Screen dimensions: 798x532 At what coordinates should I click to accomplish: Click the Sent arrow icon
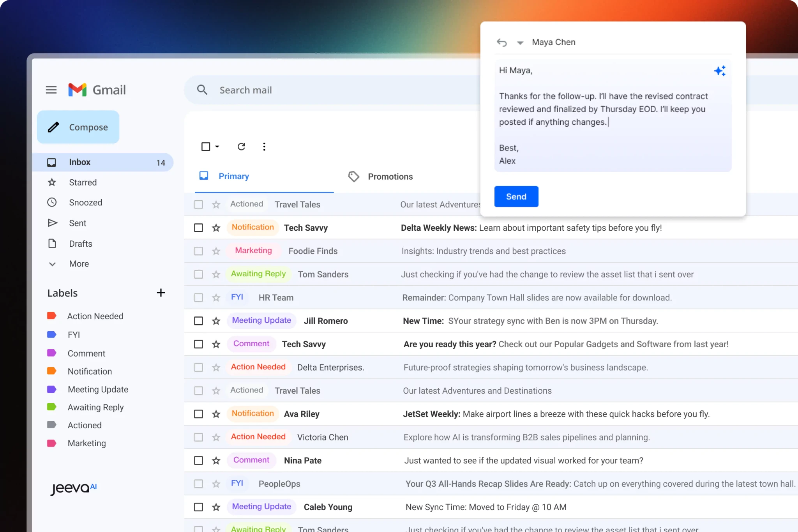click(x=52, y=223)
